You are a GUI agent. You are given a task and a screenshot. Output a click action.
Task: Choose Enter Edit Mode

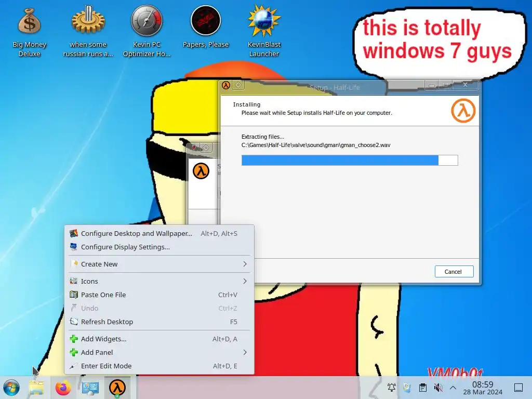[x=159, y=366]
